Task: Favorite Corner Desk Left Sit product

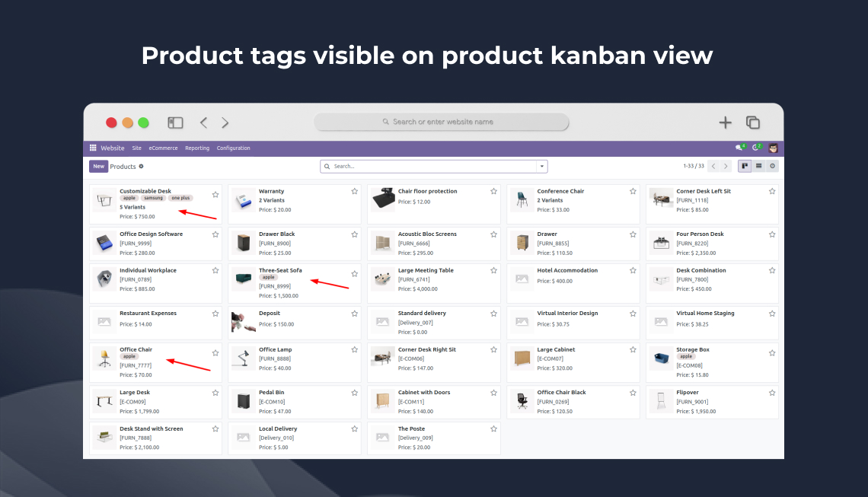Action: point(771,191)
